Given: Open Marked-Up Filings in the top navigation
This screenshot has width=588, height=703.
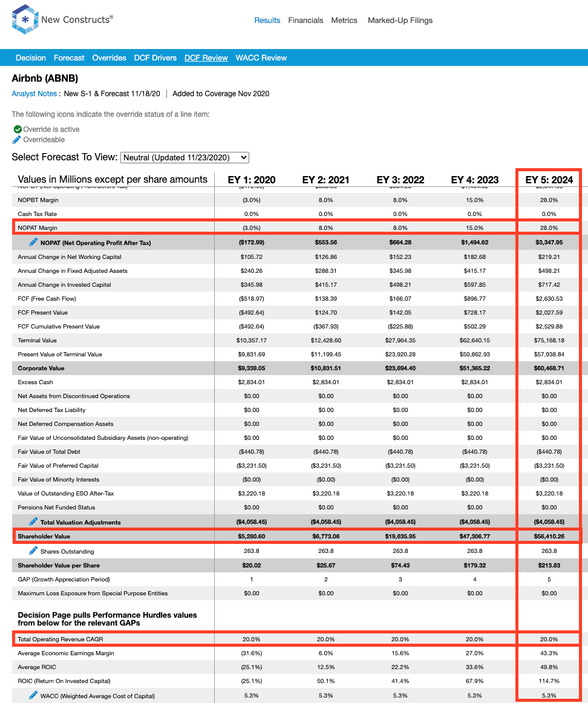Looking at the screenshot, I should pyautogui.click(x=400, y=20).
